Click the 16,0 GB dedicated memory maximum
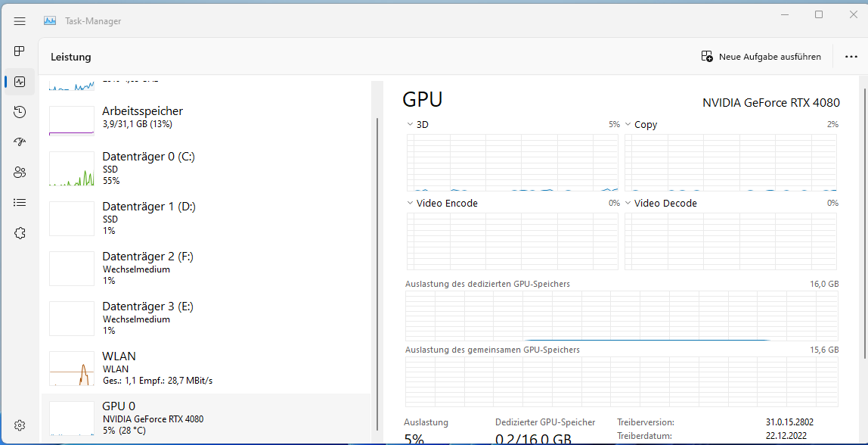This screenshot has width=868, height=445. point(824,284)
